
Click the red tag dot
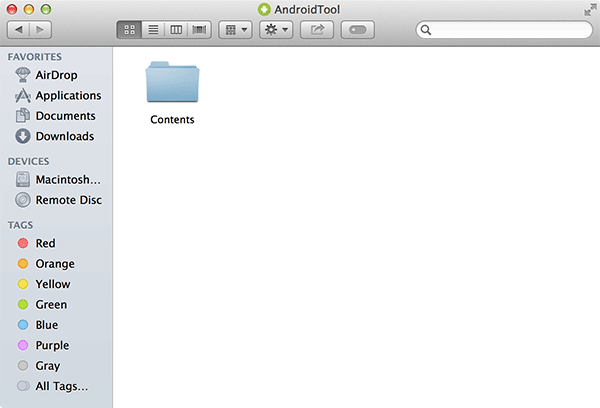coord(23,243)
